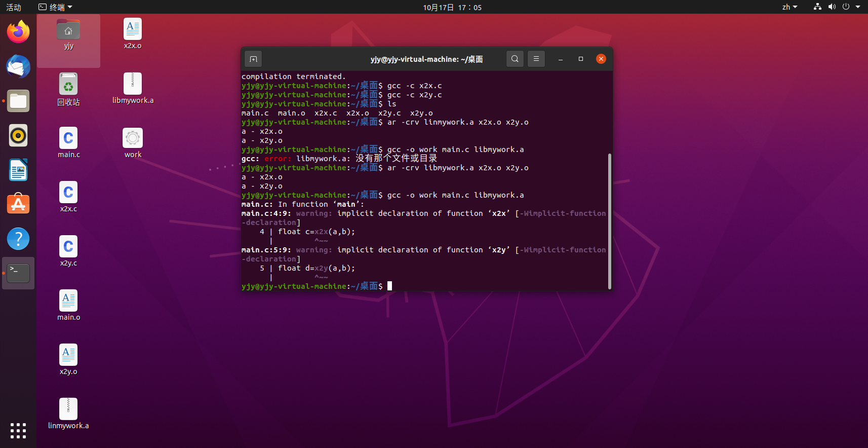The image size is (868, 448).
Task: Click the terminal vertical scrollbar
Action: tap(609, 221)
